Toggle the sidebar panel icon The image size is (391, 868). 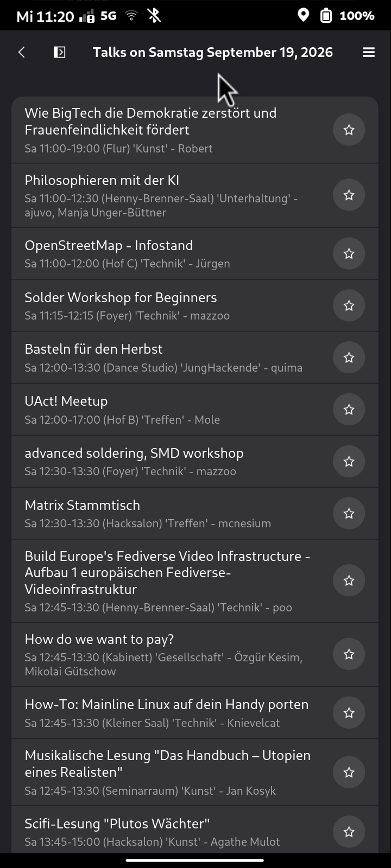59,52
